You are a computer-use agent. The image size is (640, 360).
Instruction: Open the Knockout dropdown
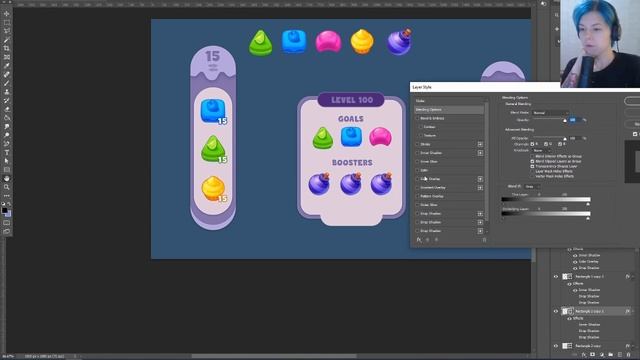click(x=542, y=150)
